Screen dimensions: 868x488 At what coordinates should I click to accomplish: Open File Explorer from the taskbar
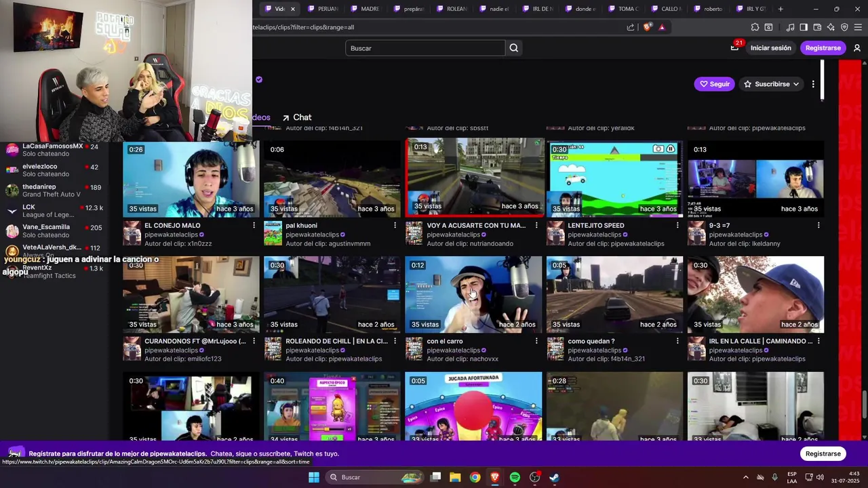(x=455, y=477)
